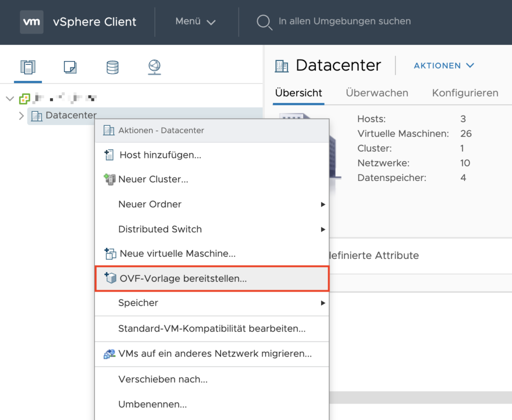Switch to the VMs and Templates view
Viewport: 512px width, 420px height.
(70, 67)
